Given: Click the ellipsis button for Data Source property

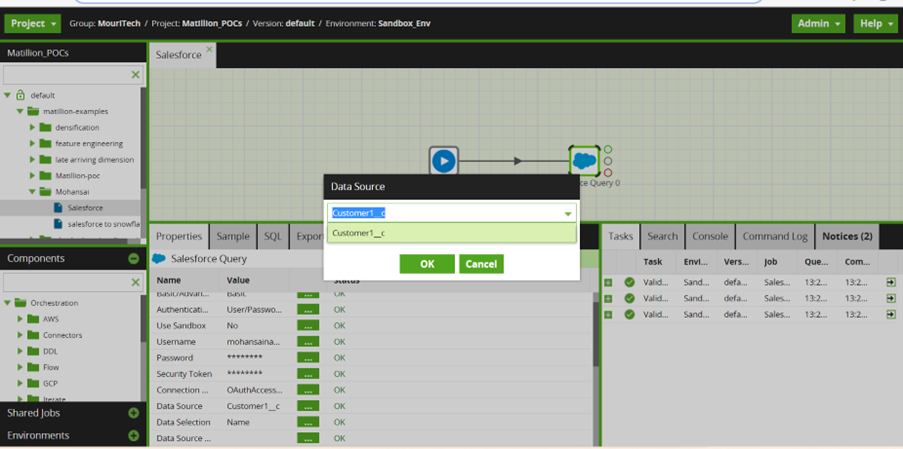Looking at the screenshot, I should coord(308,406).
